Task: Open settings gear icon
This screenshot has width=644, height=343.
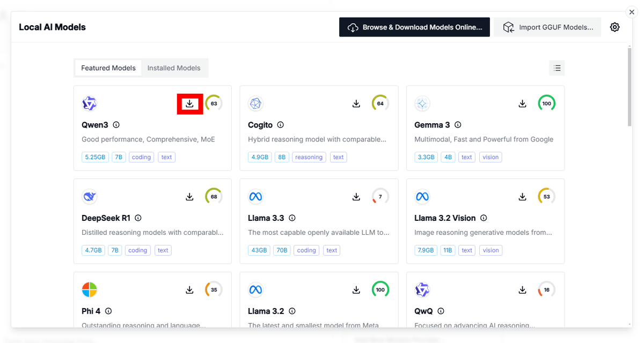Action: point(615,27)
